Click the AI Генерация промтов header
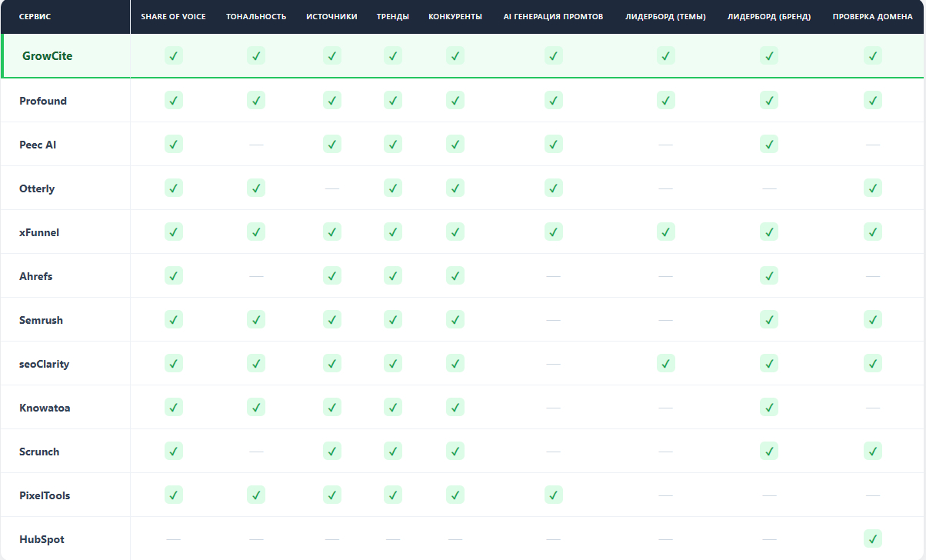Viewport: 926px width, 560px height. [553, 17]
